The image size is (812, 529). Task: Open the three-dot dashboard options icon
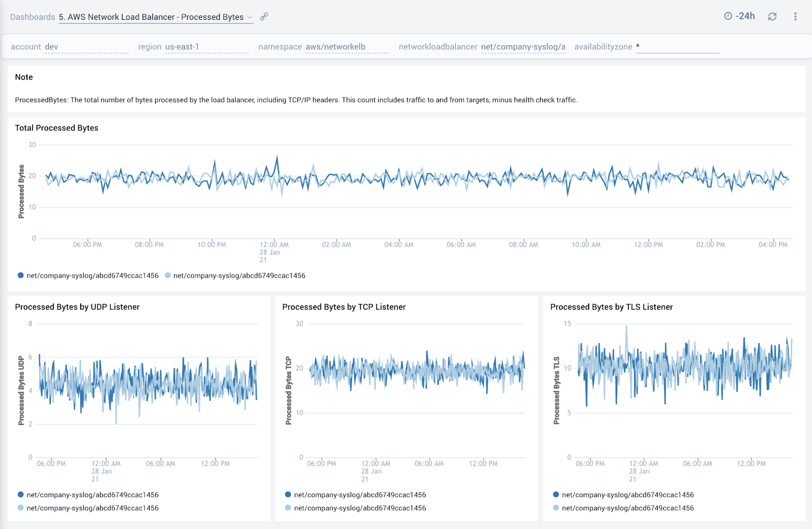[795, 16]
